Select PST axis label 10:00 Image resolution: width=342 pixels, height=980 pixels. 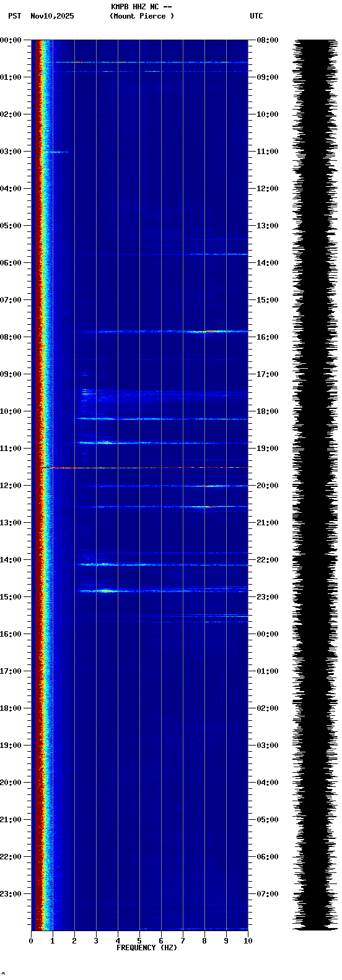pyautogui.click(x=11, y=411)
